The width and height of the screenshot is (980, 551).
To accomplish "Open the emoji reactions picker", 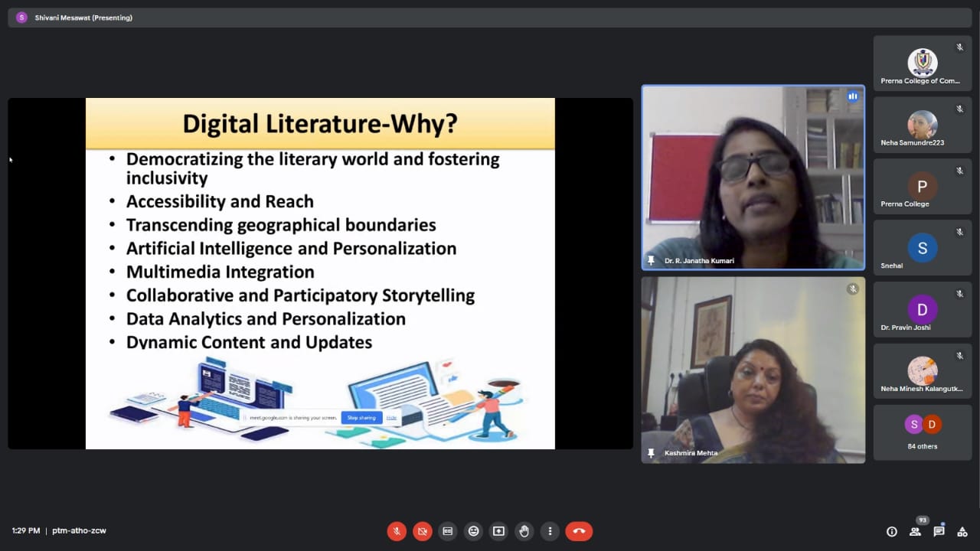I will point(474,531).
